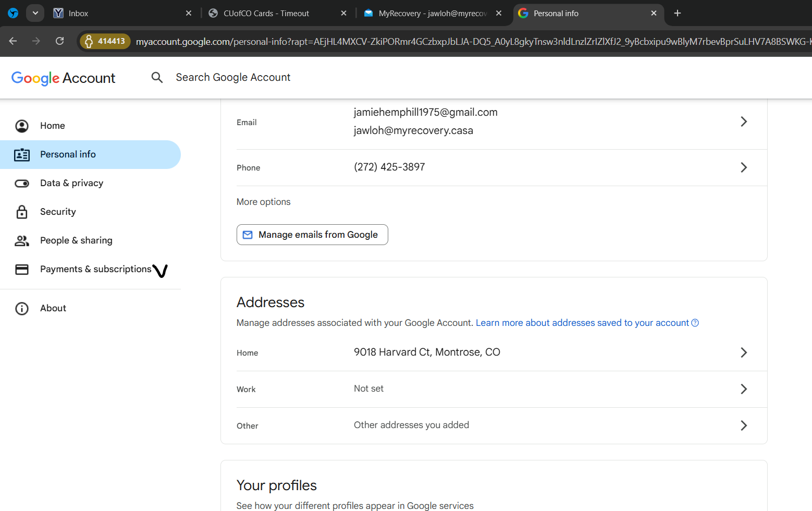This screenshot has height=511, width=812.
Task: Click the Data & privacy toggle icon
Action: point(22,183)
